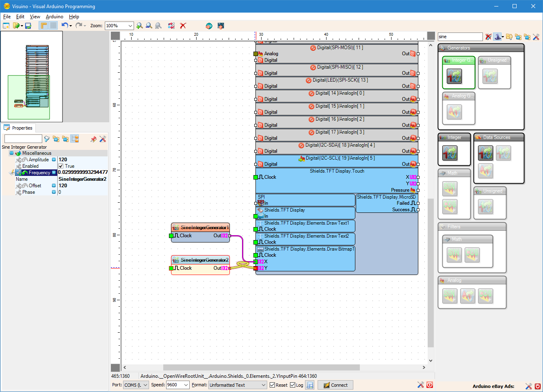Viewport: 543px width, 392px height.
Task: Click the SIN icon in the Filters Math group
Action: coord(454,255)
